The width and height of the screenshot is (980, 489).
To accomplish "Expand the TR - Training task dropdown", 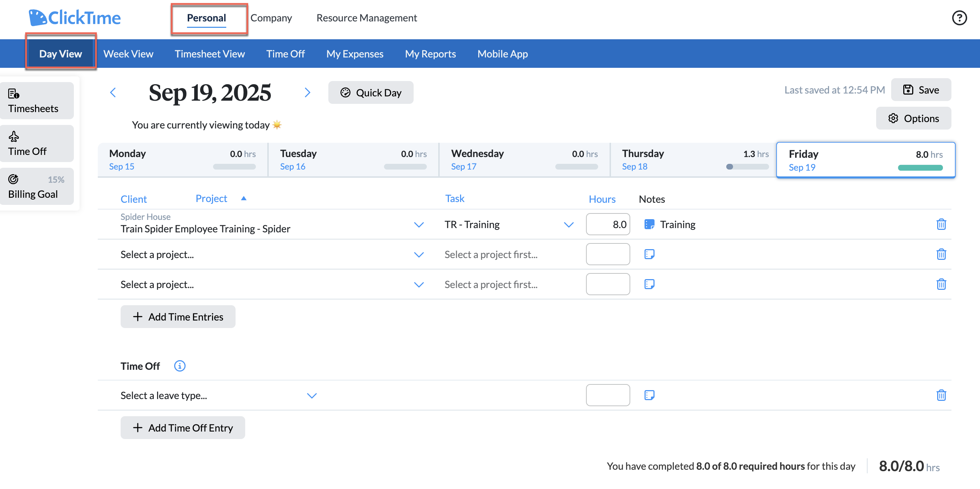I will click(569, 225).
